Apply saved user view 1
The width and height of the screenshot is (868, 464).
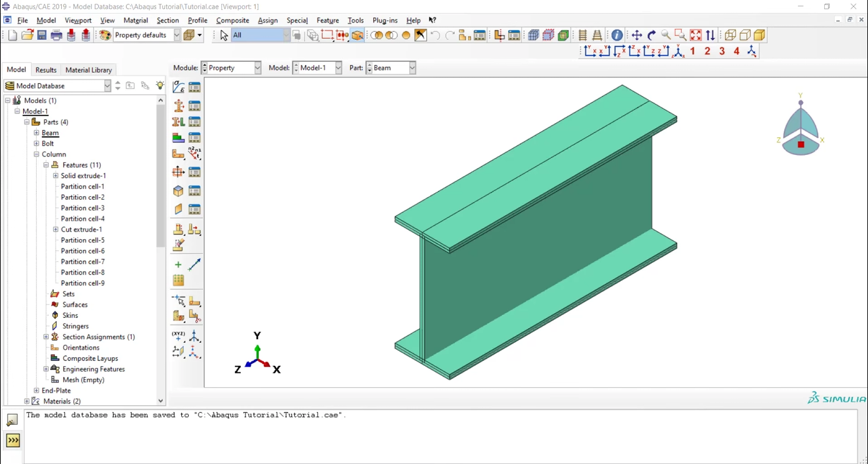693,51
